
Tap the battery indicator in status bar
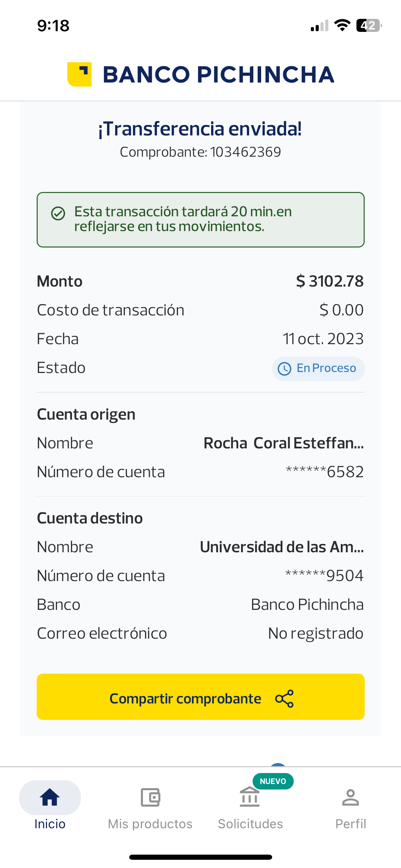tap(369, 25)
